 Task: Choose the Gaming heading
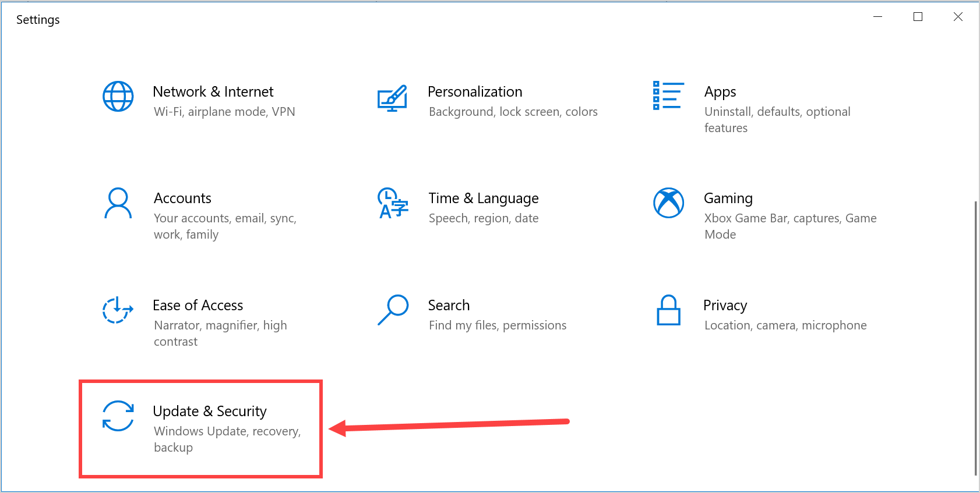point(728,198)
